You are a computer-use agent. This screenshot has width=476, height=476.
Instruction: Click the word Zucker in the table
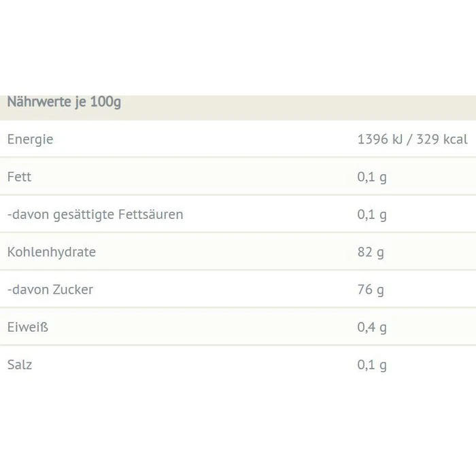(72, 290)
